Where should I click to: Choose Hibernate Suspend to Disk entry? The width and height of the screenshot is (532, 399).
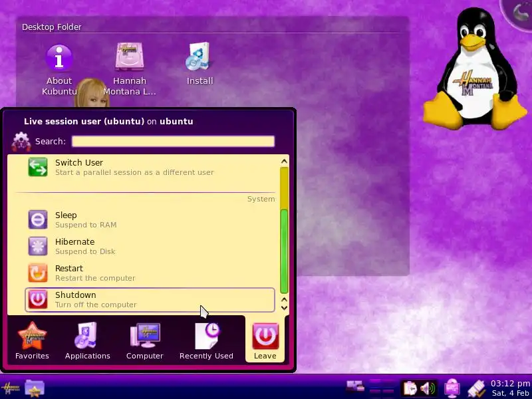click(150, 246)
